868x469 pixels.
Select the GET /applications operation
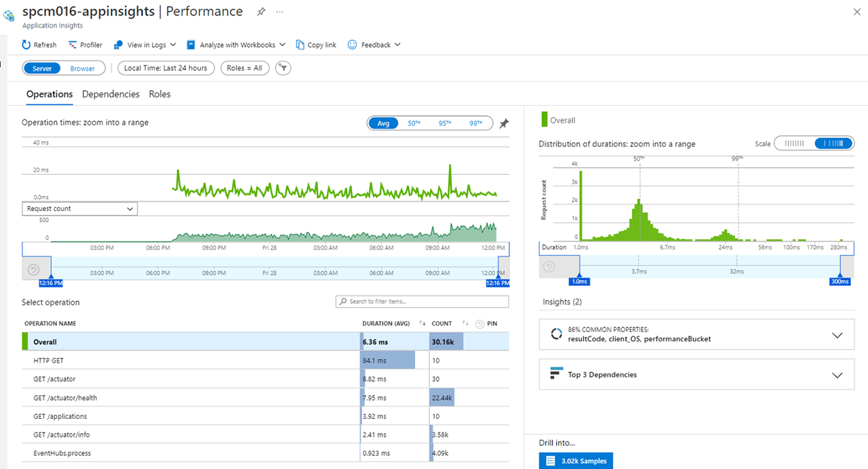click(265, 416)
